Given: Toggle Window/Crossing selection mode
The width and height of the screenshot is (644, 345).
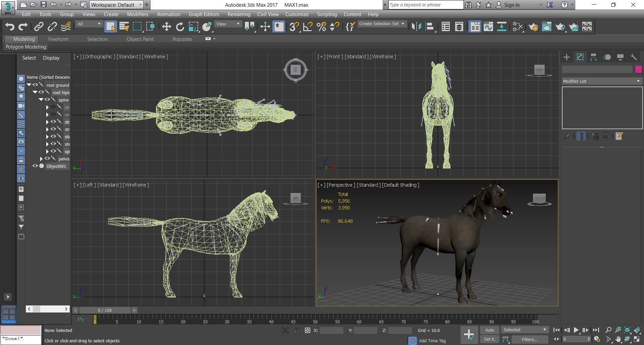Looking at the screenshot, I should [x=150, y=26].
